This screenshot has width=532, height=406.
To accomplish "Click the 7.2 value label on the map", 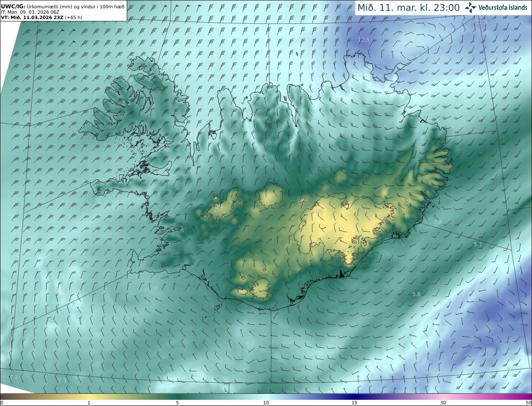I will coord(14,377).
